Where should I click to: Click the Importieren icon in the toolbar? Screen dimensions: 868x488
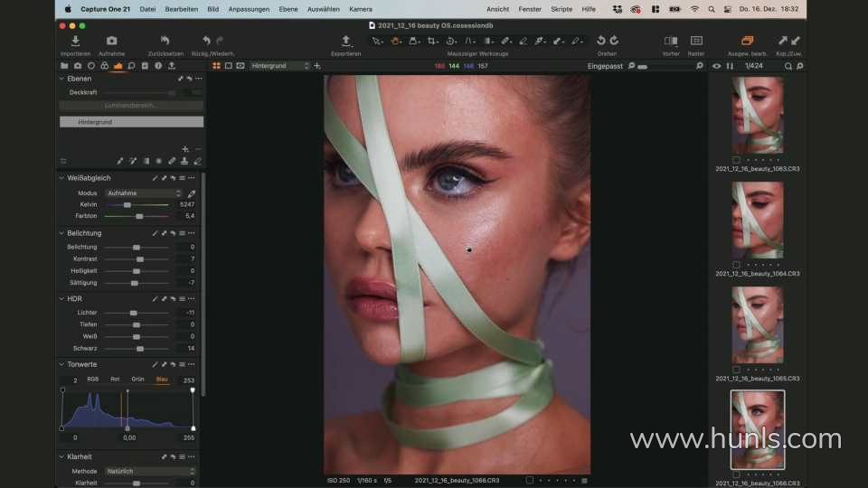[75, 42]
